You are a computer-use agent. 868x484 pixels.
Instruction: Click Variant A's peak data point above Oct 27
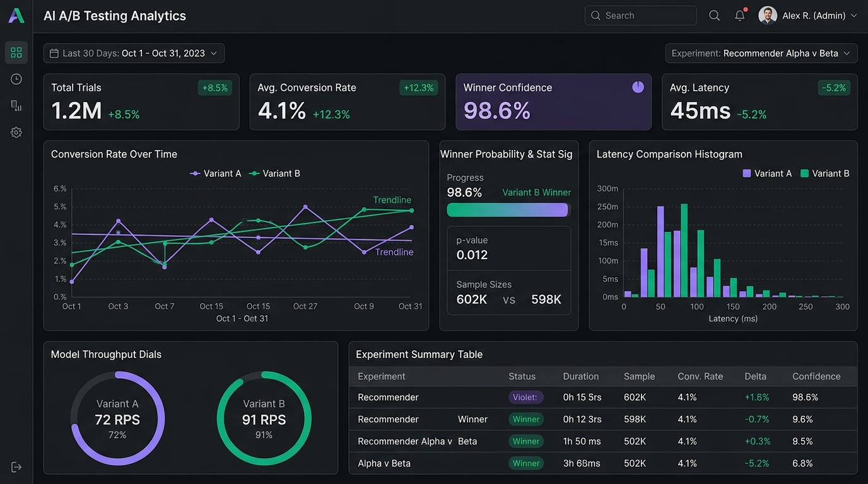(x=305, y=207)
